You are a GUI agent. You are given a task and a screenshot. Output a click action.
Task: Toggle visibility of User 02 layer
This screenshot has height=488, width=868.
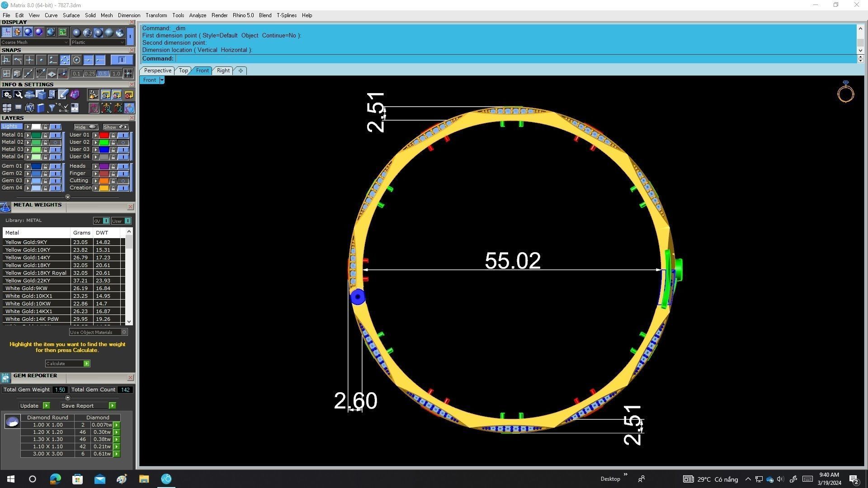click(x=123, y=142)
